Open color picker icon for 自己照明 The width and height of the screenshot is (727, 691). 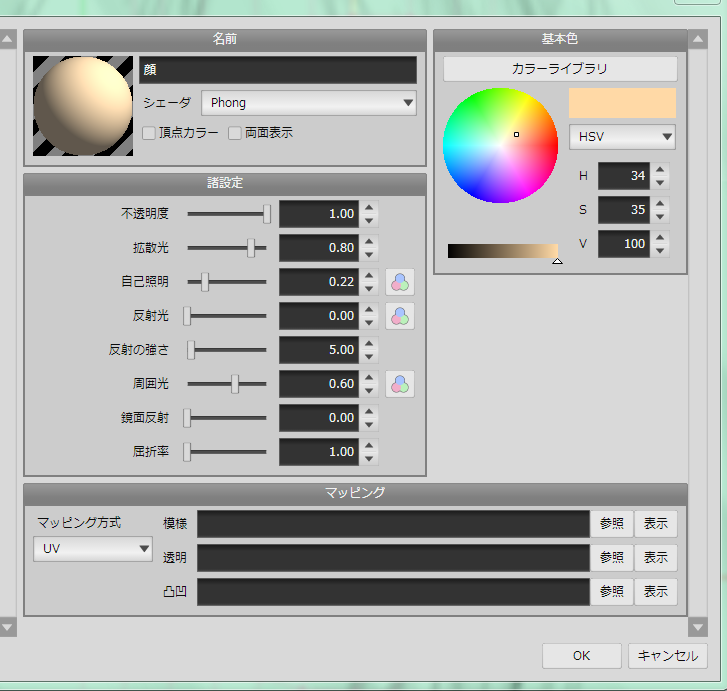pos(400,282)
